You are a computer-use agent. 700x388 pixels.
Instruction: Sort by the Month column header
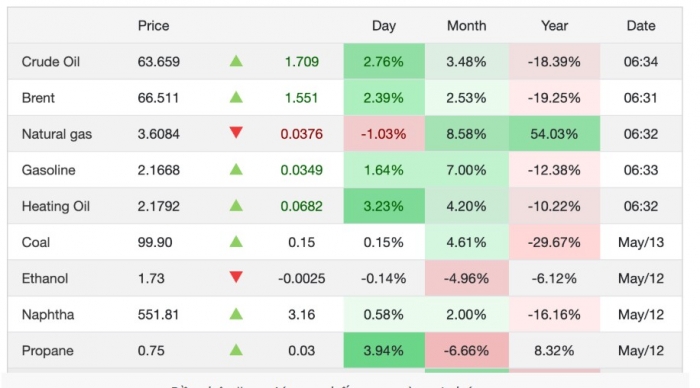tap(467, 25)
